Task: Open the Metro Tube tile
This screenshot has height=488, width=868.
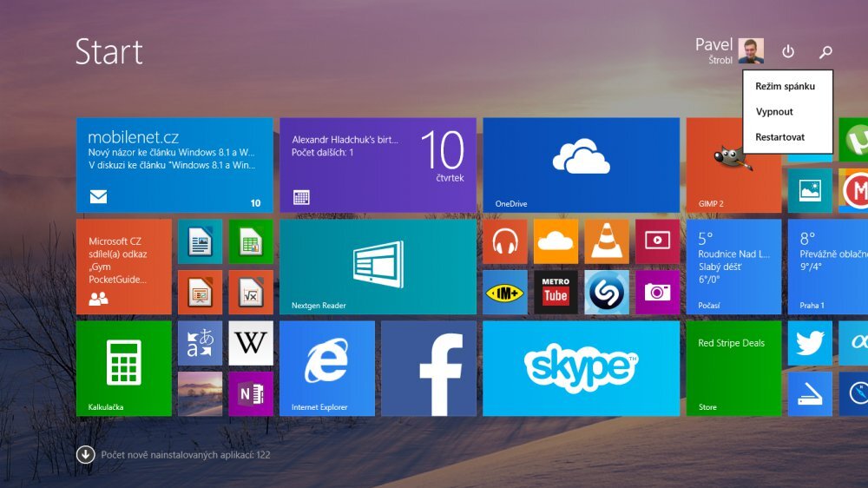Action: (556, 293)
